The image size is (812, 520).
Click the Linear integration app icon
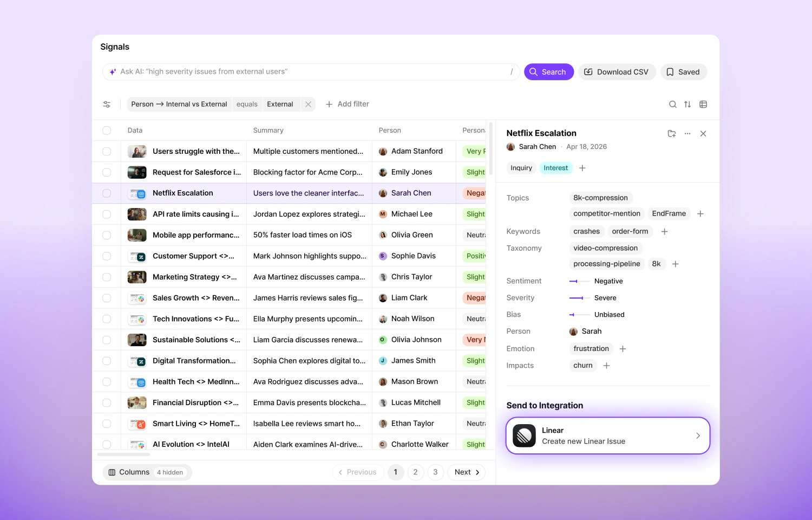tap(523, 435)
